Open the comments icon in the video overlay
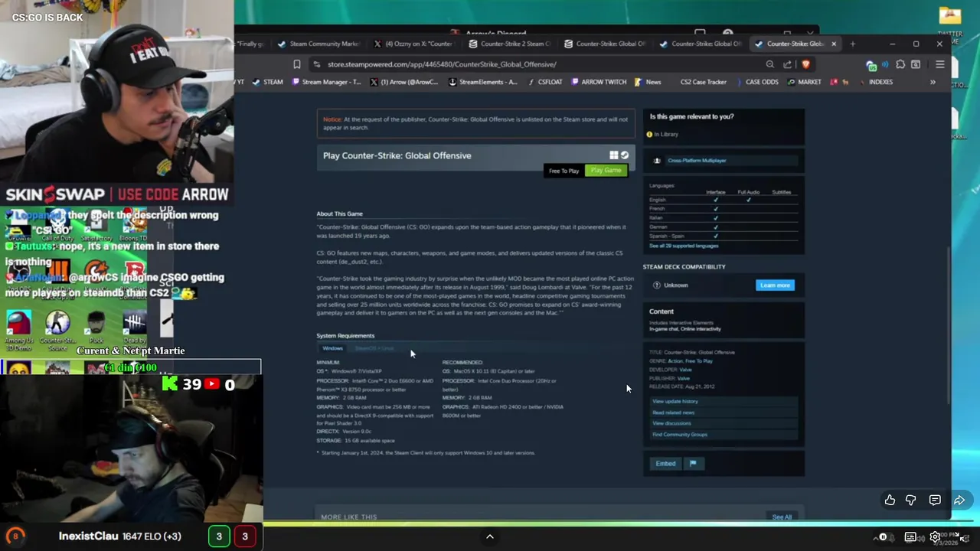 coord(935,500)
